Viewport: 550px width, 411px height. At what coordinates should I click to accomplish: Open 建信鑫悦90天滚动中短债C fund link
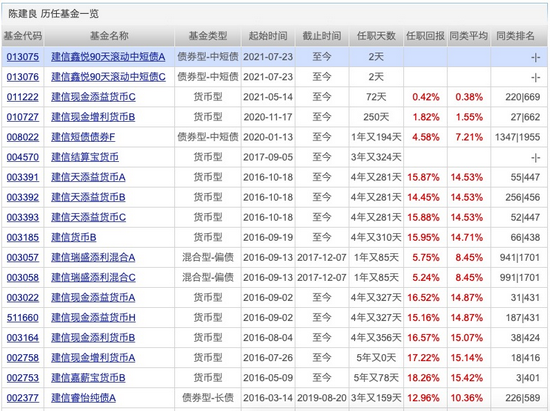108,77
